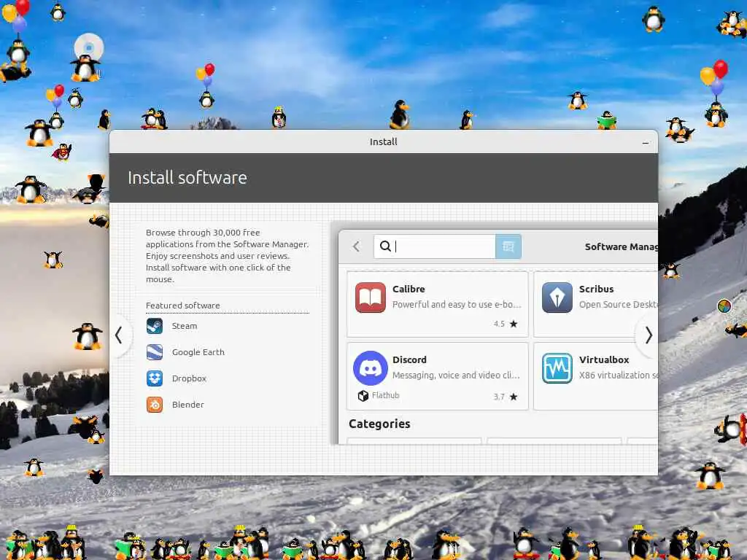Click the Featured software heading

click(x=182, y=306)
